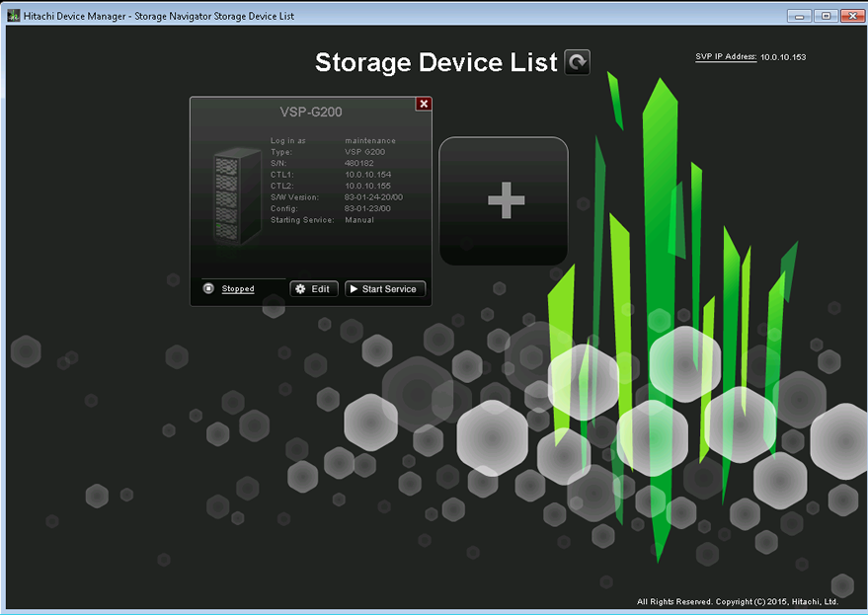The width and height of the screenshot is (868, 615).
Task: Click the plus tile to register a storage system
Action: click(x=503, y=200)
